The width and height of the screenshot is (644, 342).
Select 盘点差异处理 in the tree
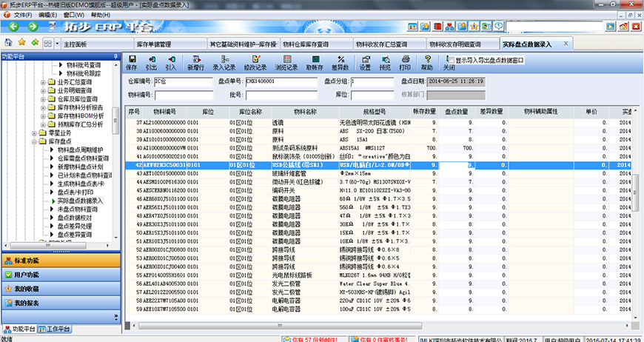(75, 226)
